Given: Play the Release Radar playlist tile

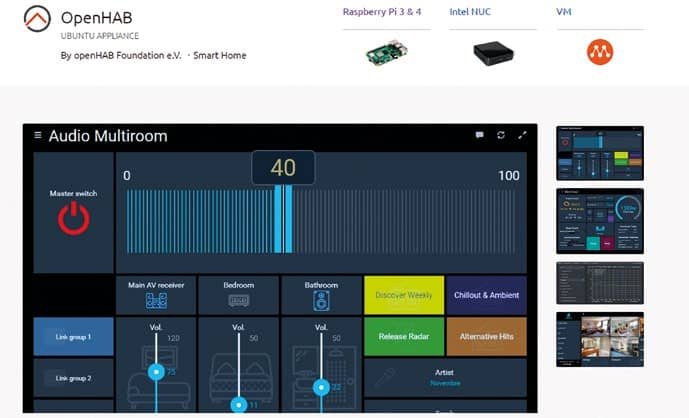Looking at the screenshot, I should pyautogui.click(x=404, y=337).
